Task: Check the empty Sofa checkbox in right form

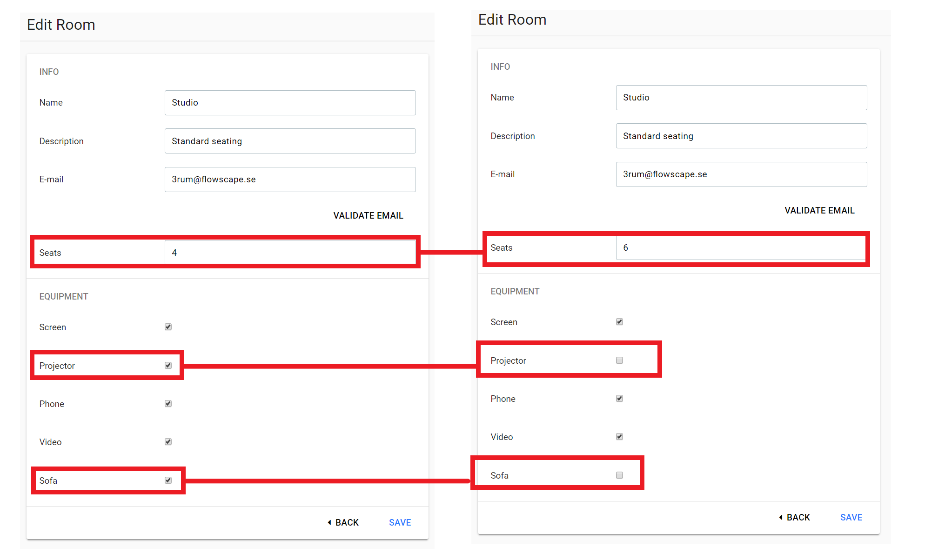Action: [x=619, y=475]
